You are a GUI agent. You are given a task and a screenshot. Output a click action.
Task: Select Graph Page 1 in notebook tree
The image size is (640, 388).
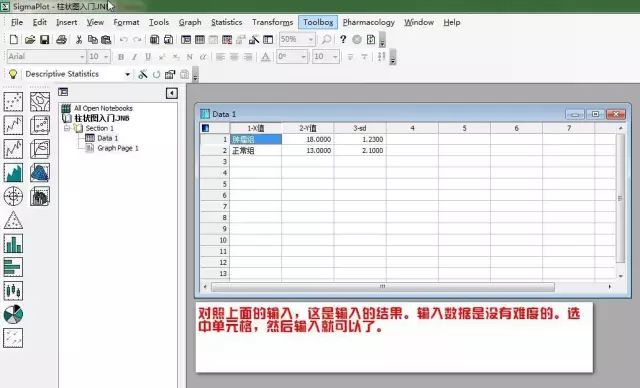(x=118, y=148)
